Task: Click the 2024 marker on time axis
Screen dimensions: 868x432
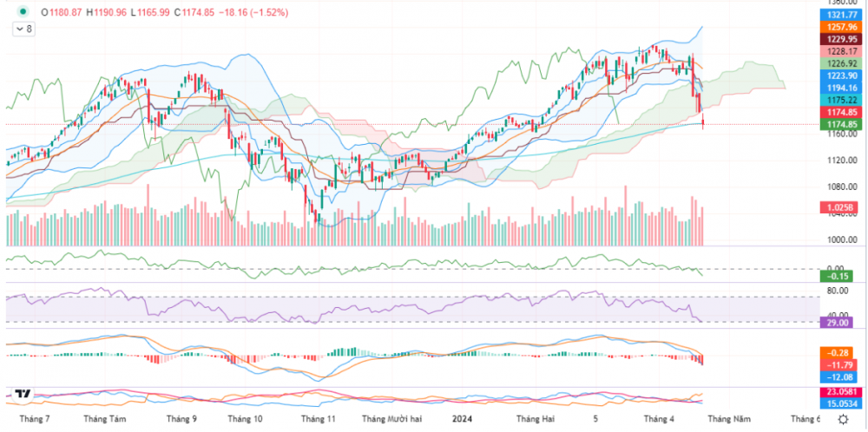Action: coord(461,418)
